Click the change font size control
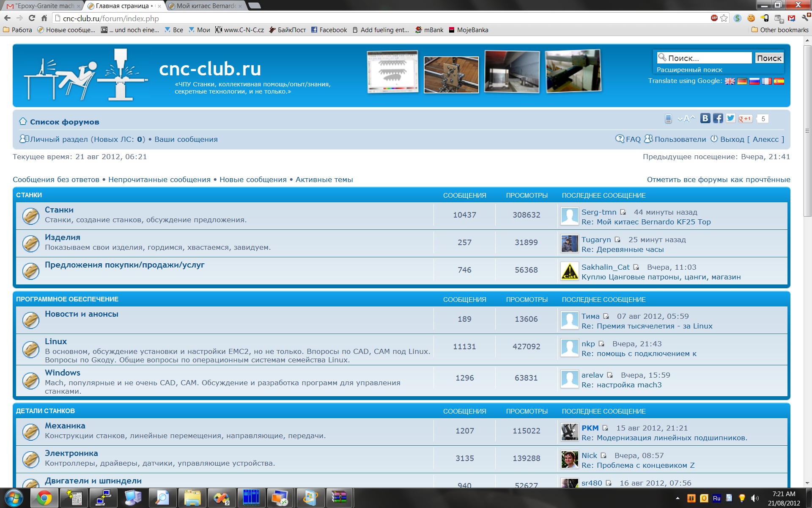The width and height of the screenshot is (812, 508). click(x=686, y=119)
